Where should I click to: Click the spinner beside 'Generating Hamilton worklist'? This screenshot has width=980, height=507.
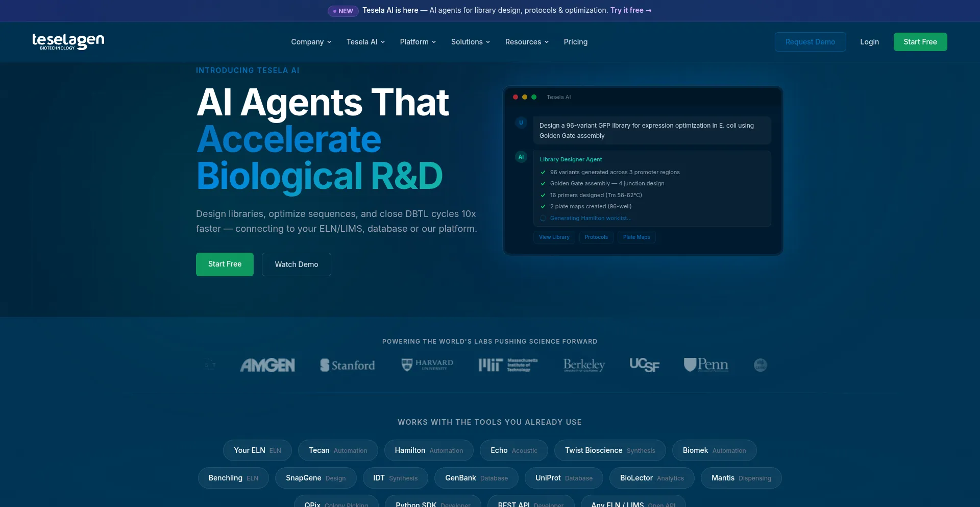pos(543,218)
